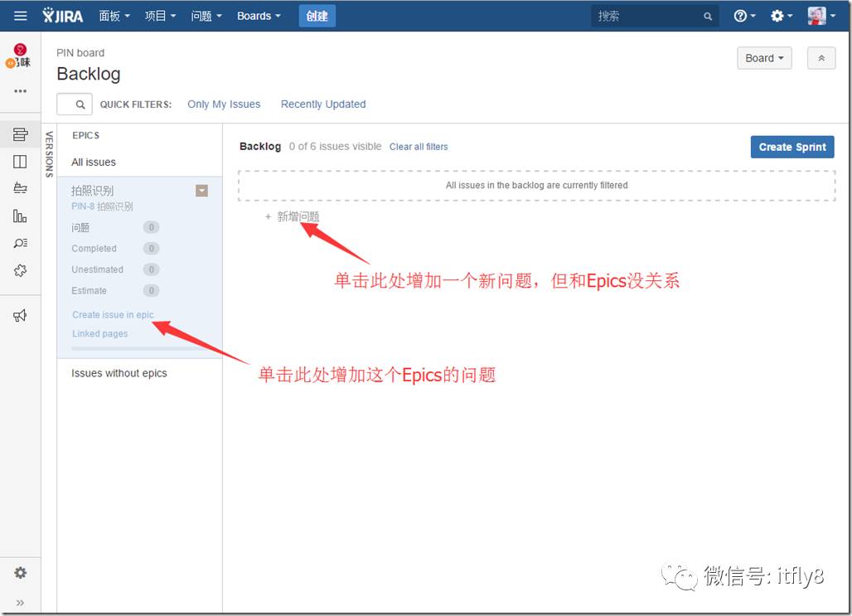Open the 面板 dropdown menu
Viewport: 852px width, 616px height.
114,16
